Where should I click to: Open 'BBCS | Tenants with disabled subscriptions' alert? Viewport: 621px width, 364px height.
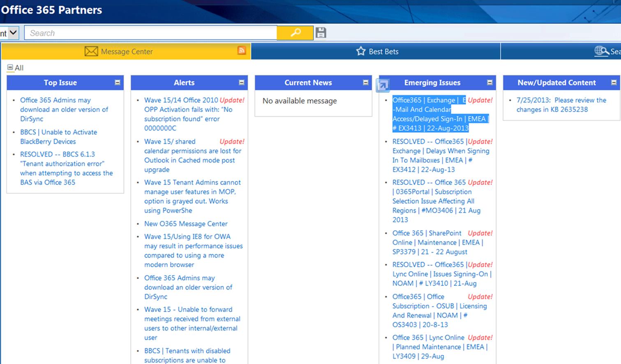tap(187, 355)
